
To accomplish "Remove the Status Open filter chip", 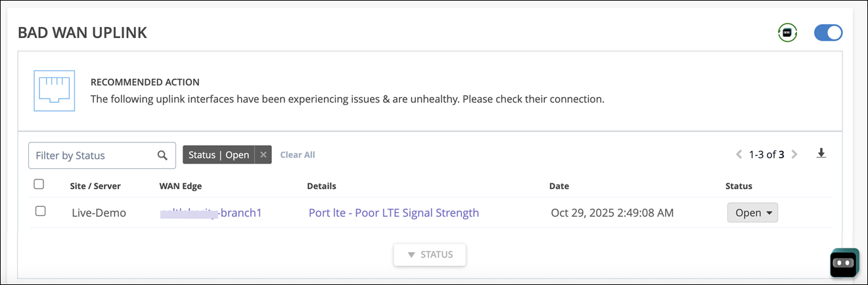I will 263,155.
